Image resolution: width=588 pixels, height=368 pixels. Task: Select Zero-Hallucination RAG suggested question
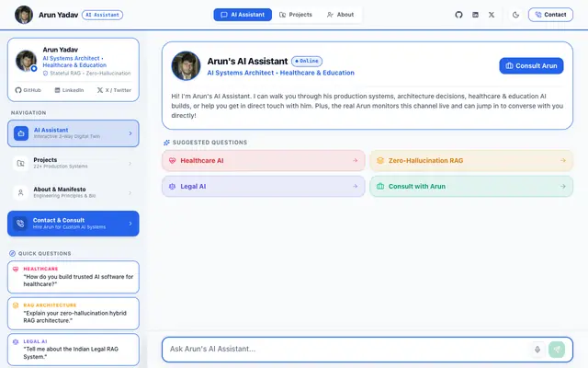[x=471, y=160]
